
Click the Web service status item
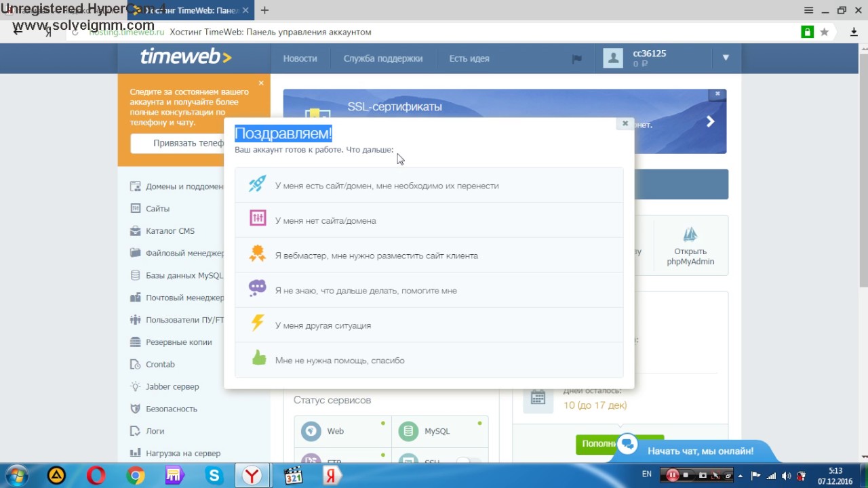342,431
